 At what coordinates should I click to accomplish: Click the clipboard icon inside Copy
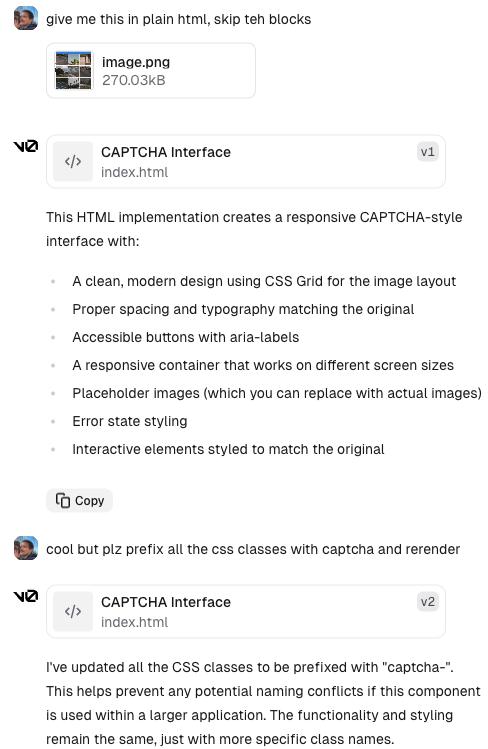(x=63, y=500)
